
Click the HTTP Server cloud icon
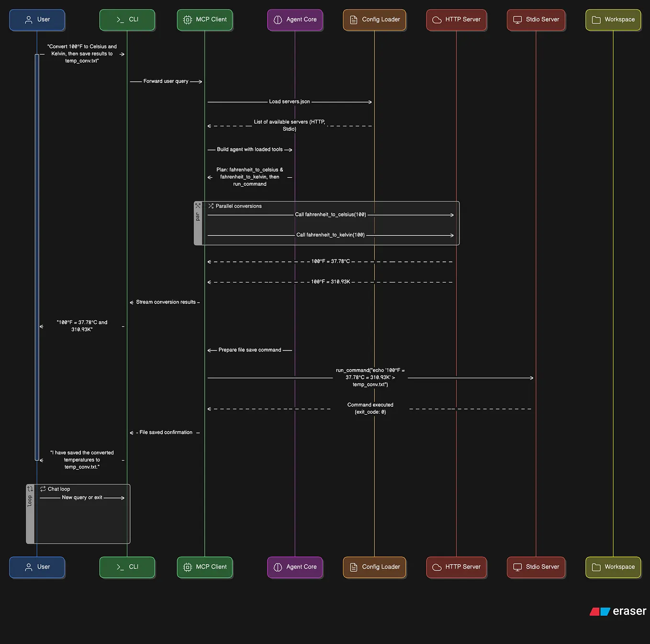(437, 20)
